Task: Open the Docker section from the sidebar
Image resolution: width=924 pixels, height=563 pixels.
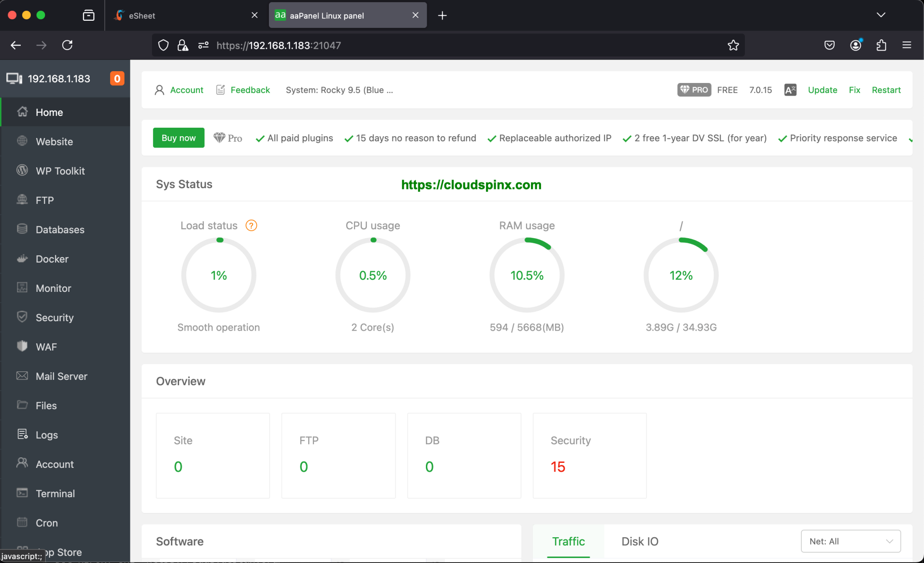Action: [x=53, y=258]
